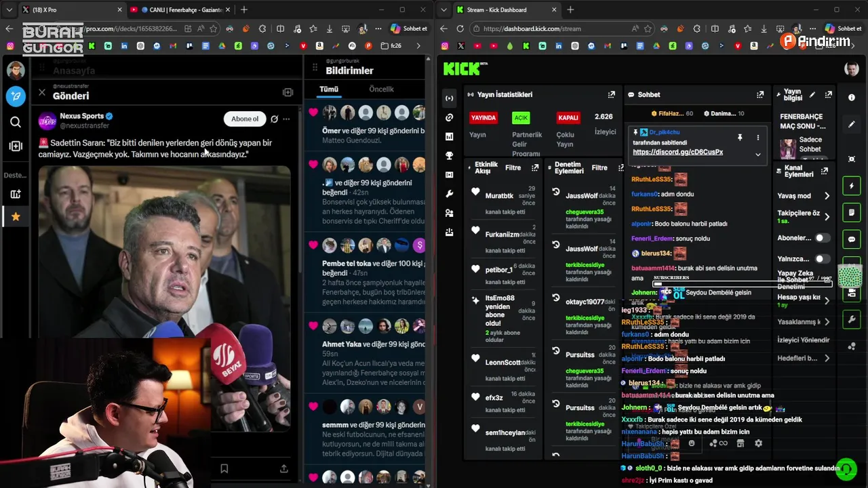Open the starred deck in X Pro sidebar
868x488 pixels.
[16, 217]
